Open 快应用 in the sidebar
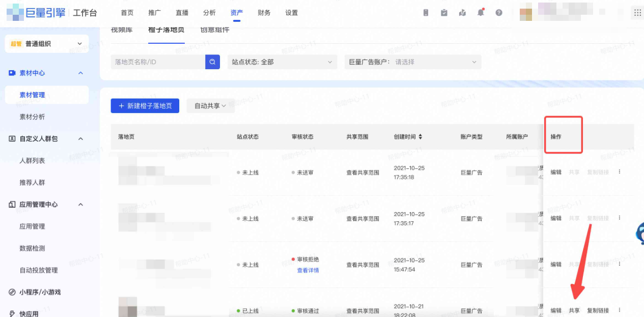Image resolution: width=644 pixels, height=317 pixels. [x=29, y=313]
